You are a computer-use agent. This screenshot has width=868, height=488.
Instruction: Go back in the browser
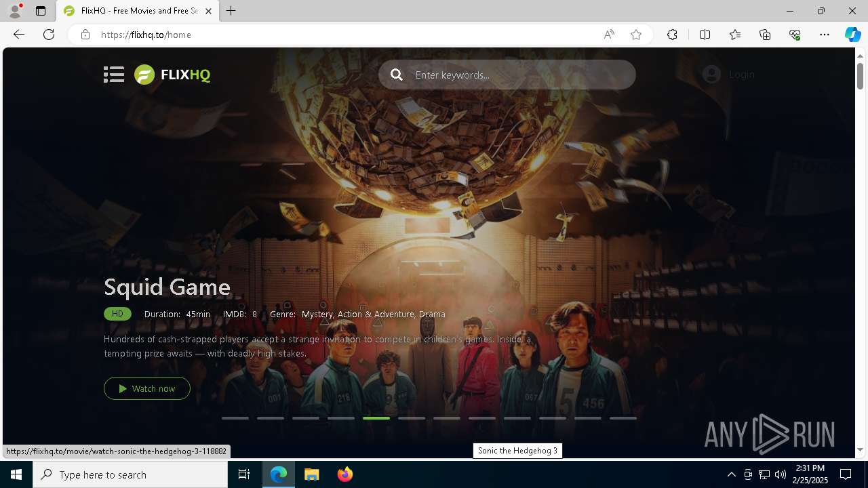[x=19, y=35]
